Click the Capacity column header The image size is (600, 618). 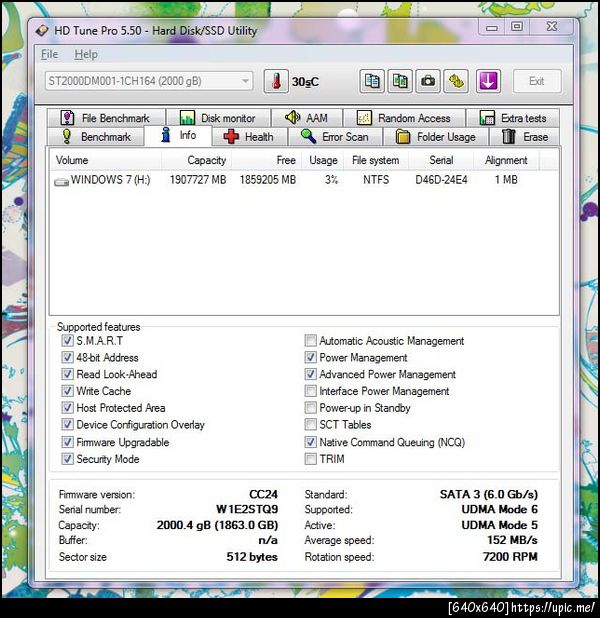pos(196,160)
